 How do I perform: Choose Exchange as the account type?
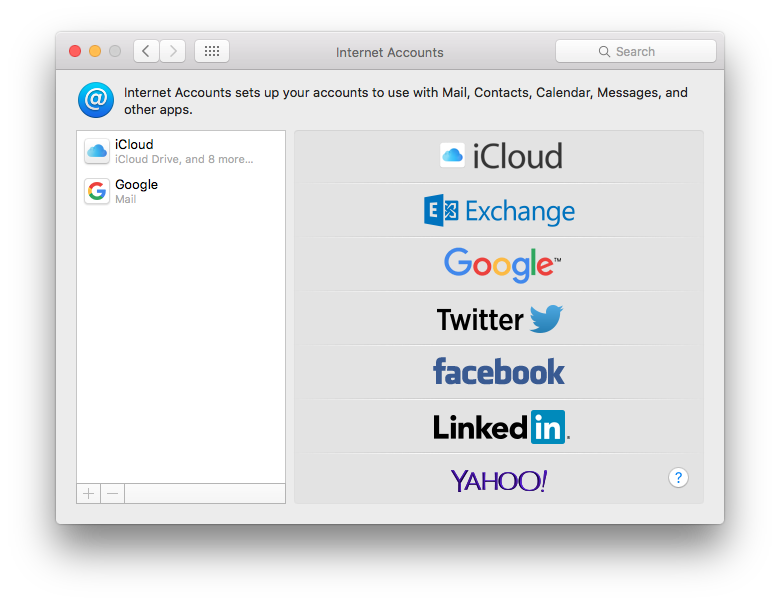pos(499,210)
